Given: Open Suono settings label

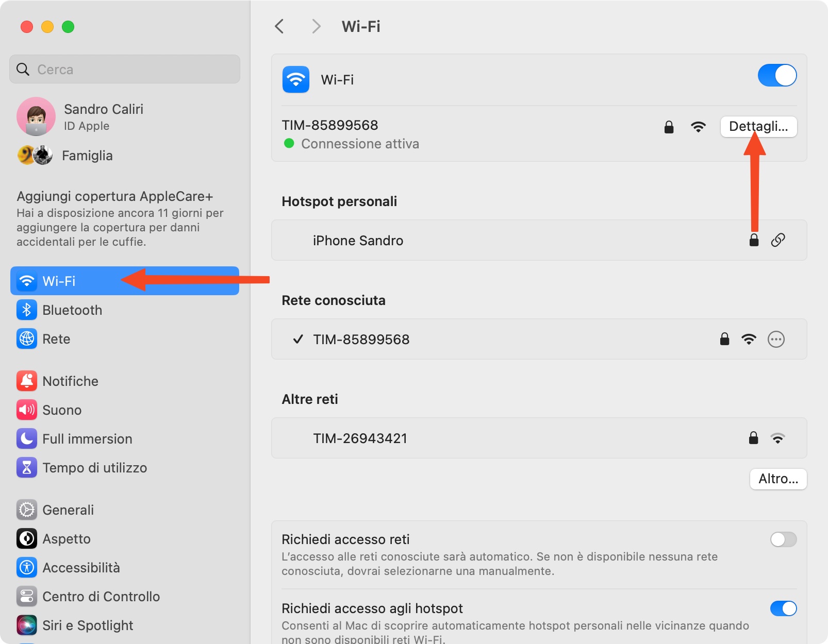Looking at the screenshot, I should click(62, 410).
